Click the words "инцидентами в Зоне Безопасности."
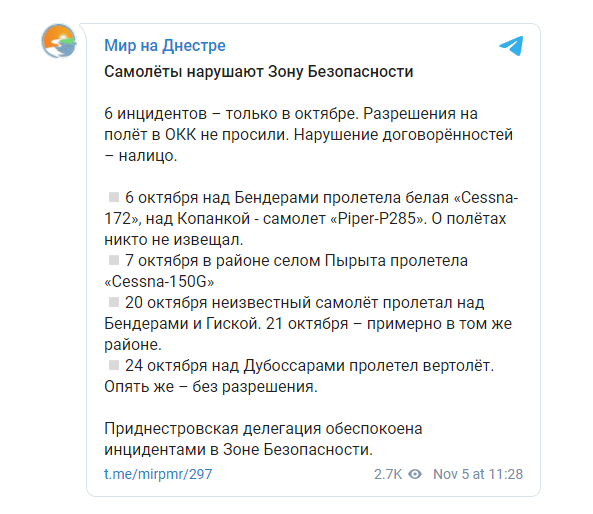 (x=238, y=450)
